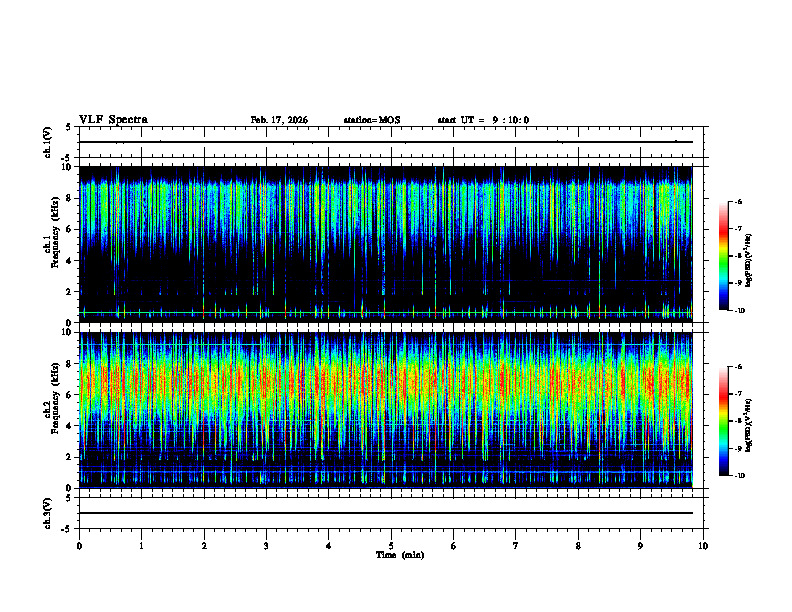
Task: Click the 'start UT = 9:10:0' text
Action: (483, 120)
